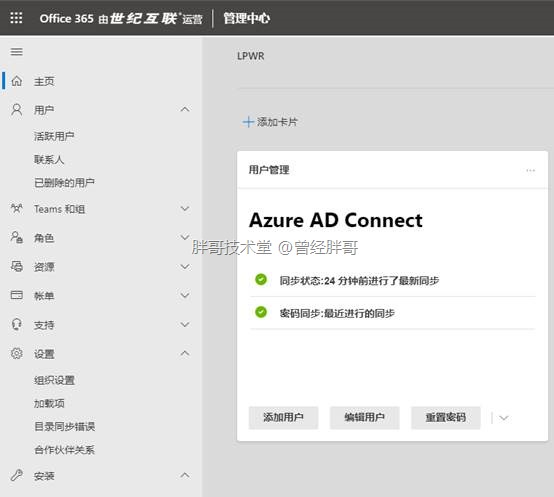554x497 pixels.
Task: Expand the Teams 和组 chevron
Action: pyautogui.click(x=185, y=208)
